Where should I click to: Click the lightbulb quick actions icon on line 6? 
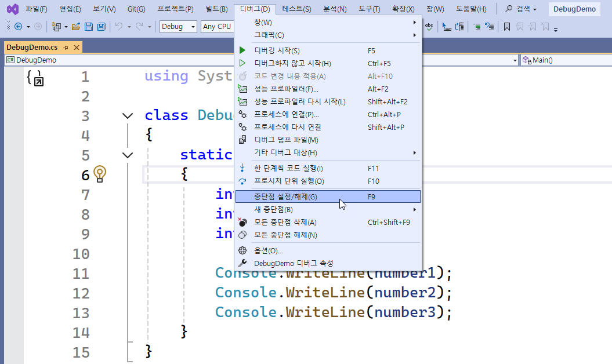point(100,173)
